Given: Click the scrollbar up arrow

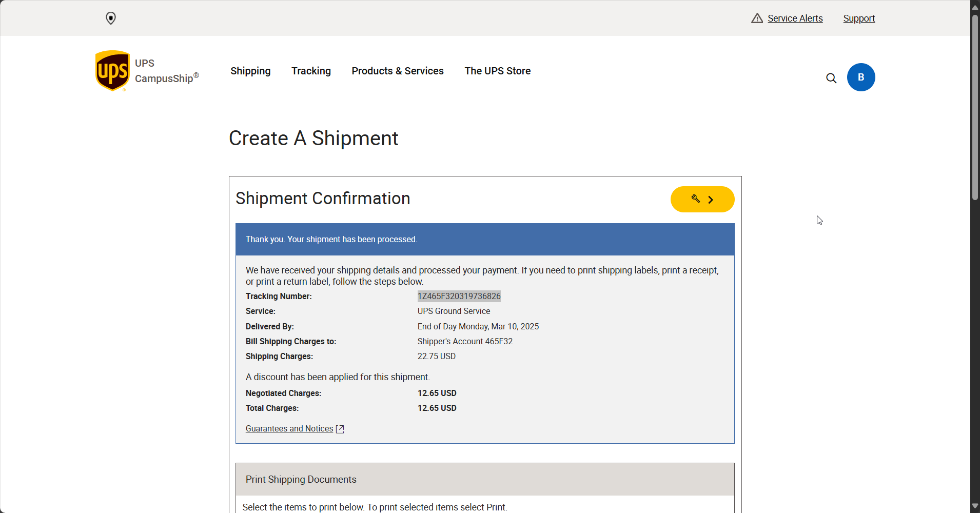Looking at the screenshot, I should click(x=975, y=7).
